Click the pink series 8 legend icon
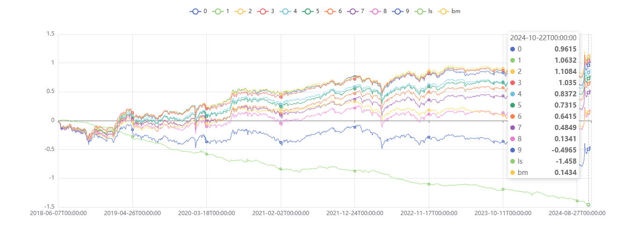Viewport: 644px width, 231px height. click(x=375, y=11)
